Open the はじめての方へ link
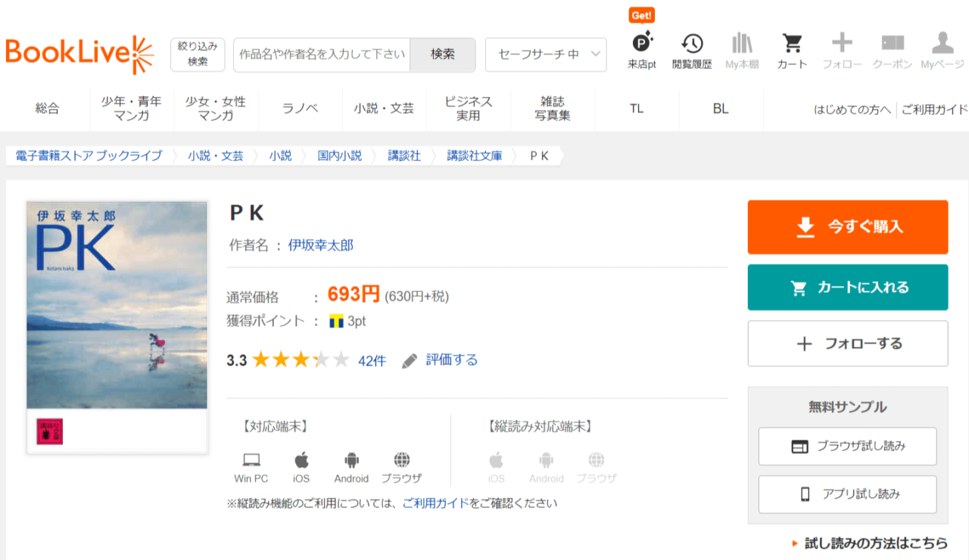 coord(852,110)
